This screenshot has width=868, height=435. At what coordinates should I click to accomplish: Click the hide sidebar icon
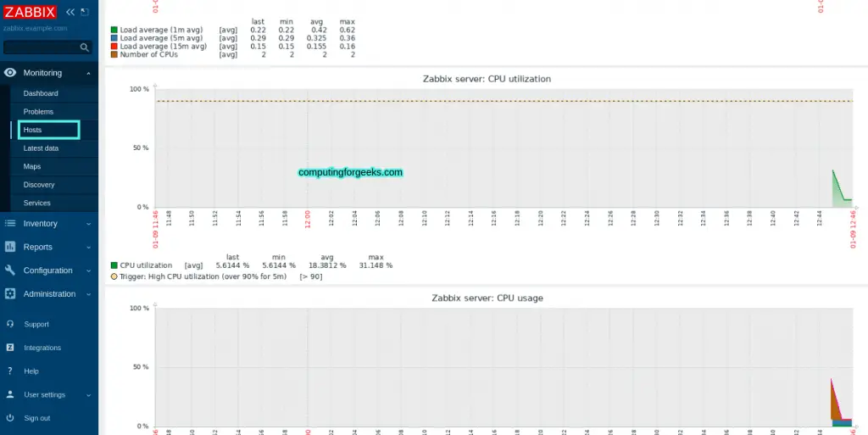click(x=85, y=12)
